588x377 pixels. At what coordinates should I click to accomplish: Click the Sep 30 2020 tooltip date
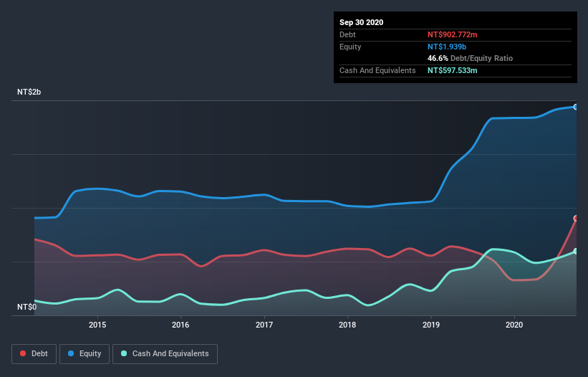point(361,22)
